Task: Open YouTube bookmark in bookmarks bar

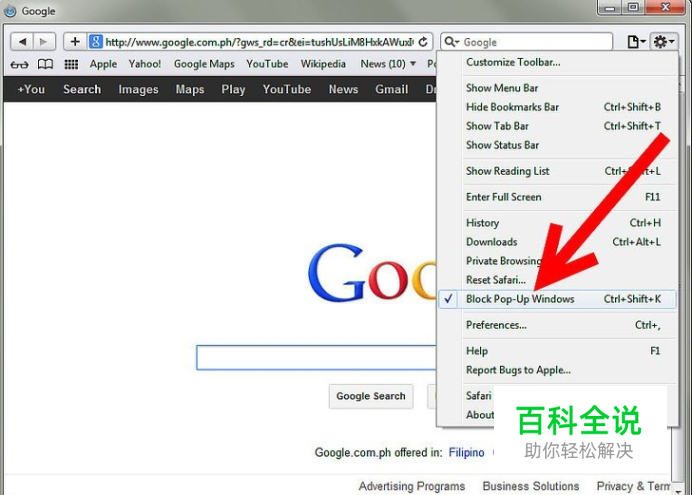Action: [267, 64]
